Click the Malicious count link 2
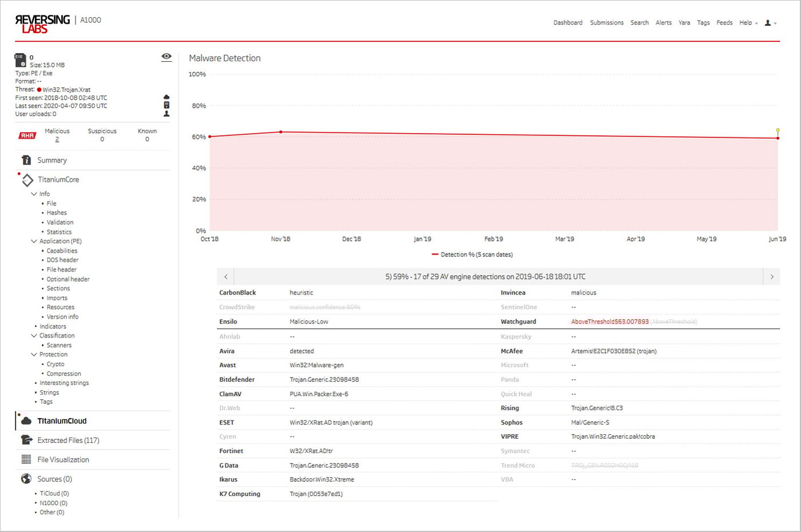The image size is (801, 532). 57,140
